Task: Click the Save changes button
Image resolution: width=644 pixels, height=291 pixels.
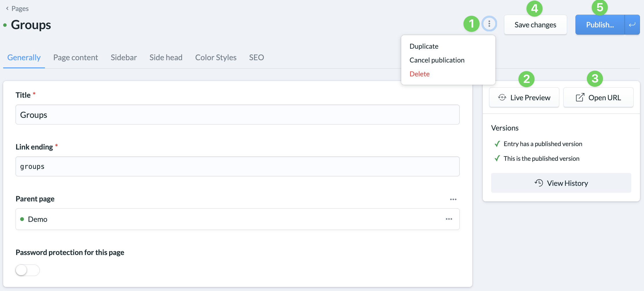Action: click(x=535, y=25)
